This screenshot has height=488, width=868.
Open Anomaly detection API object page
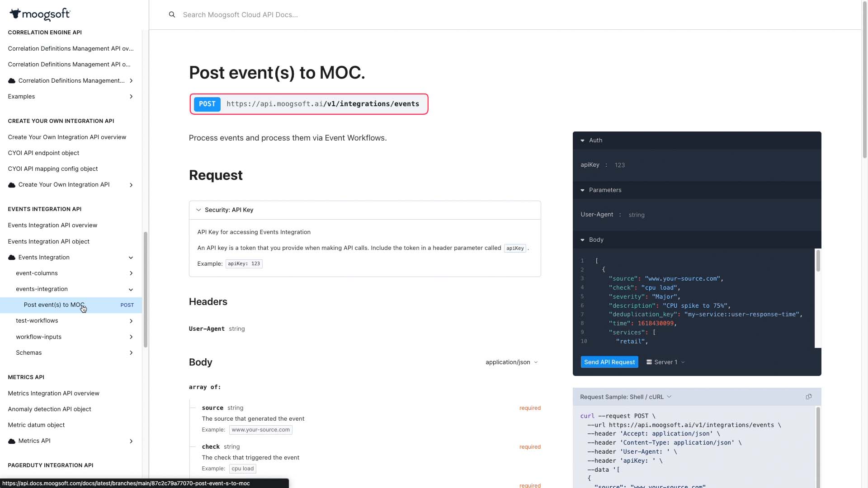click(x=49, y=409)
